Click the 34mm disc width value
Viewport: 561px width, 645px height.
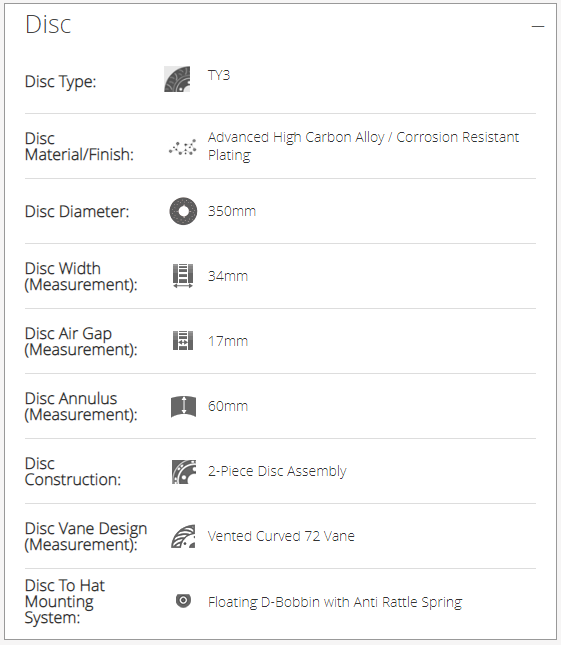tap(228, 276)
